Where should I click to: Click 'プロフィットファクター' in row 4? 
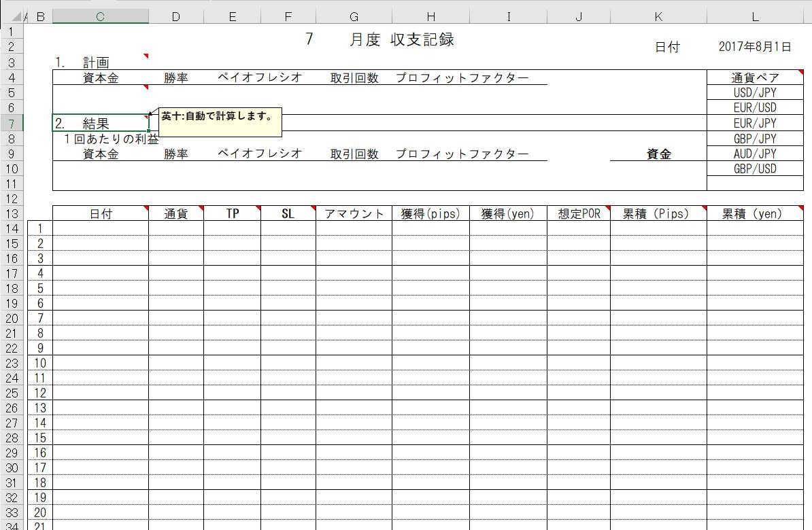(462, 77)
